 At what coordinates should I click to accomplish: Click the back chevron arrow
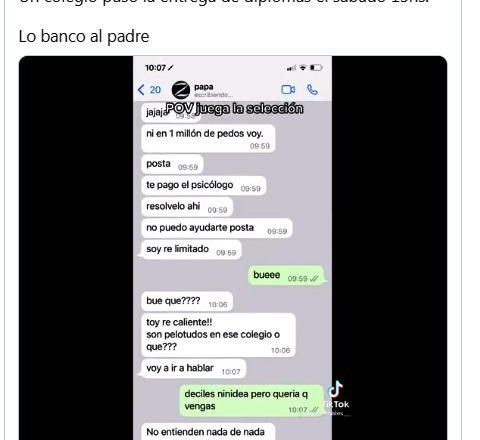(x=141, y=90)
